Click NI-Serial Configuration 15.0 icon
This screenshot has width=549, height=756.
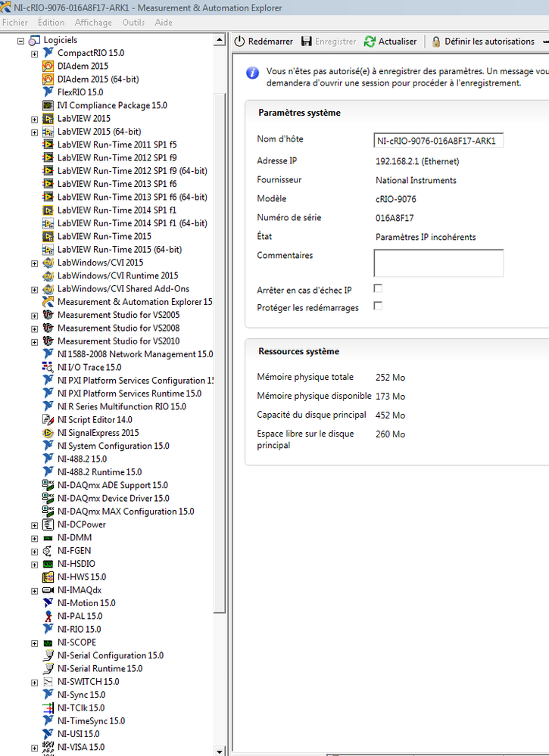pyautogui.click(x=48, y=655)
